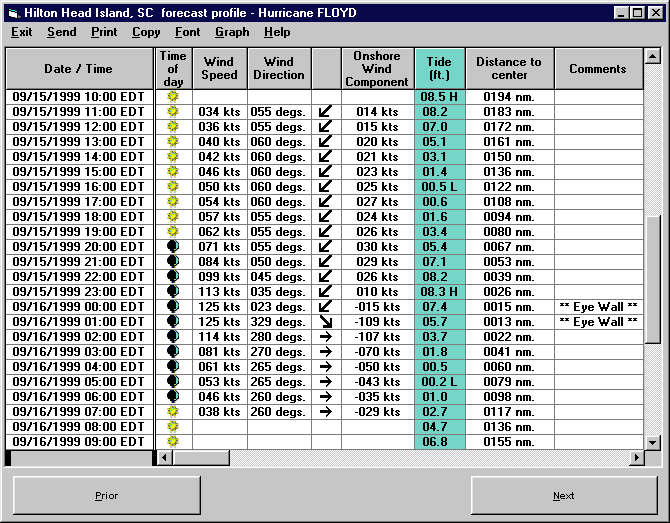The width and height of the screenshot is (670, 523).
Task: Open the Print menu
Action: [x=104, y=32]
